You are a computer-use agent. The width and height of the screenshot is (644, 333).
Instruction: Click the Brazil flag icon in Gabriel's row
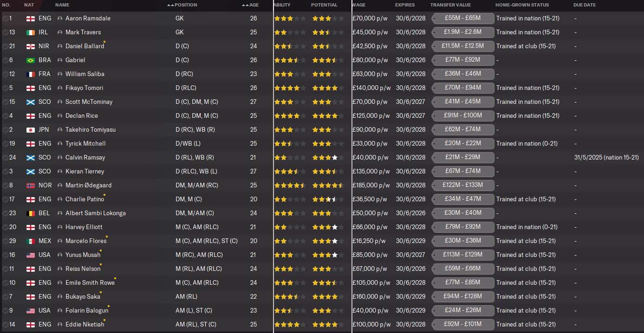pyautogui.click(x=31, y=60)
